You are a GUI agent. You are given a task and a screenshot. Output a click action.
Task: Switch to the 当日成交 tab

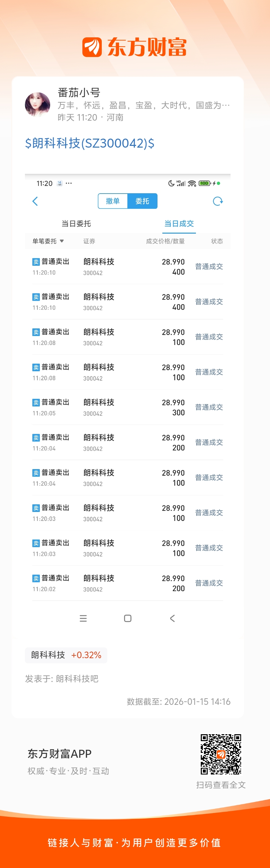pyautogui.click(x=179, y=224)
